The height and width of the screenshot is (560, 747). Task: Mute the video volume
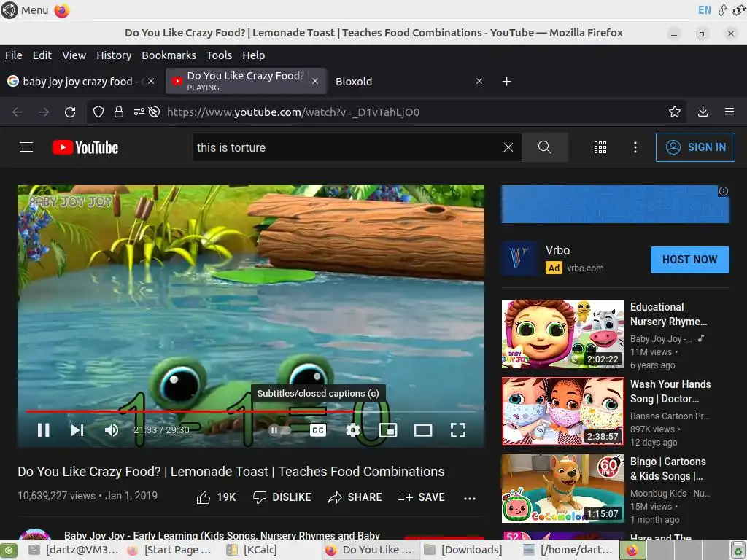(x=112, y=430)
